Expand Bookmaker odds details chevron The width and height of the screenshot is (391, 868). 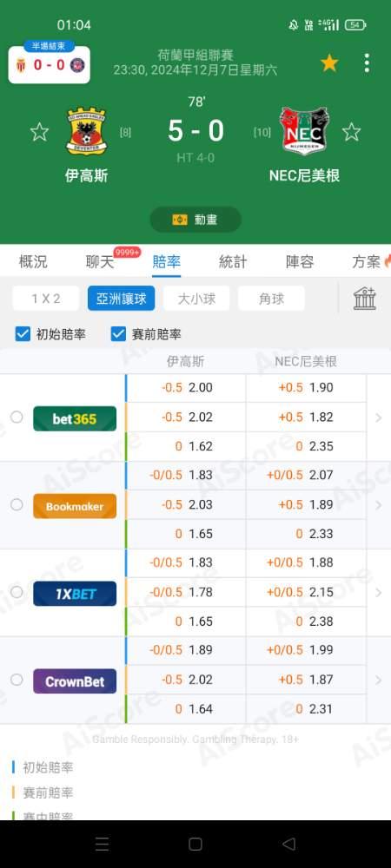coord(379,505)
